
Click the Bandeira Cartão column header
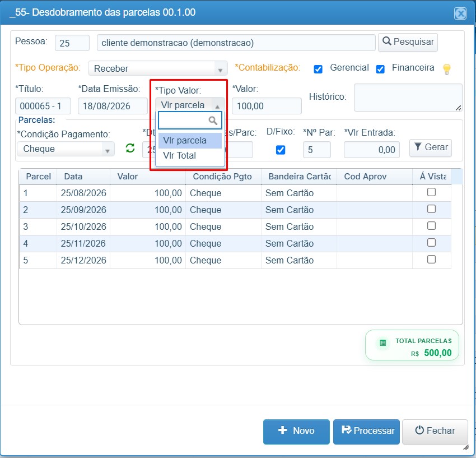(299, 177)
